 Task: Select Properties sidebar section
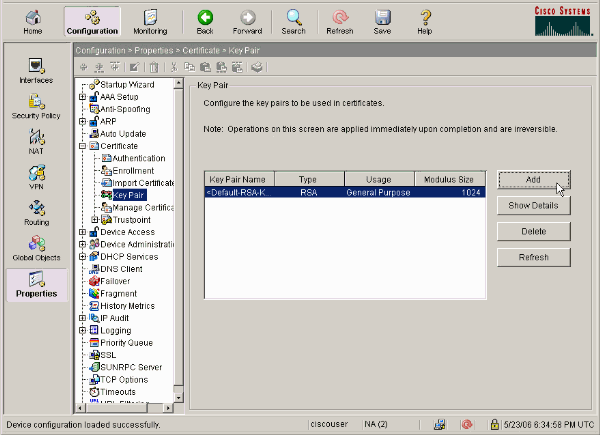[37, 285]
